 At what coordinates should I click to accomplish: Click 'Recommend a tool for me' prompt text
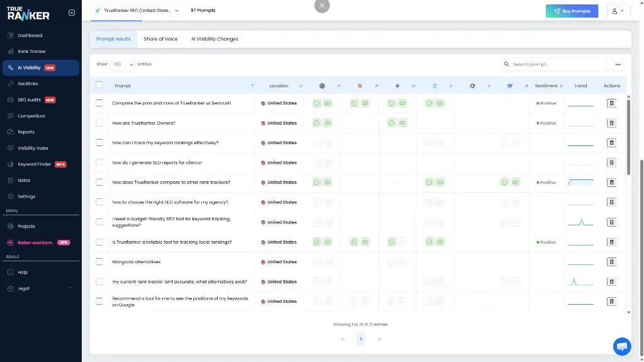(x=180, y=302)
